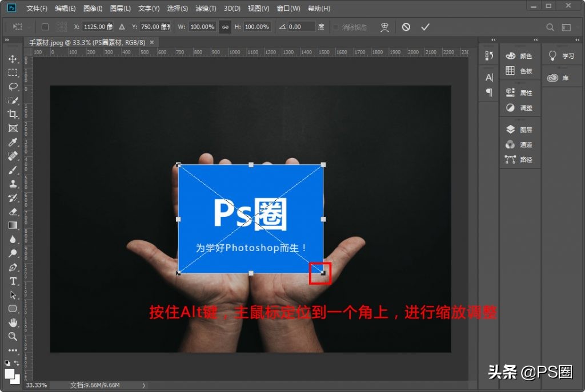Image resolution: width=585 pixels, height=392 pixels.
Task: Switch to warp mode icon
Action: click(384, 27)
